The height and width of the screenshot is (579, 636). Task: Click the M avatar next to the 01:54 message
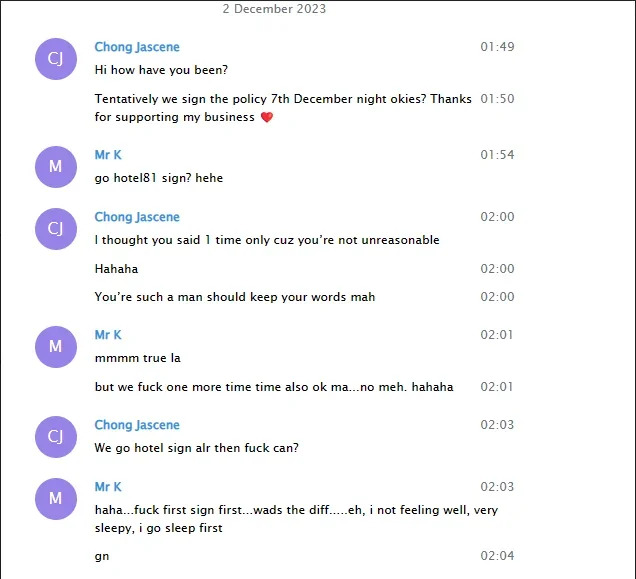(x=55, y=167)
